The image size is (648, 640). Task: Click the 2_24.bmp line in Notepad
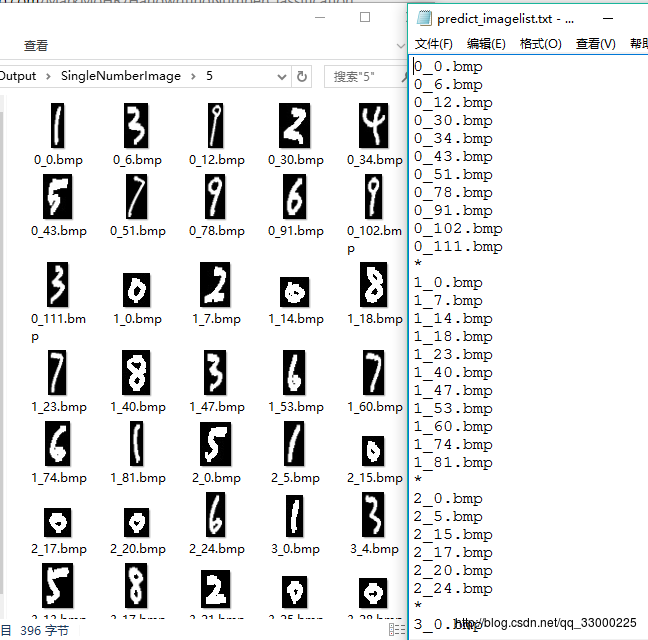(453, 589)
